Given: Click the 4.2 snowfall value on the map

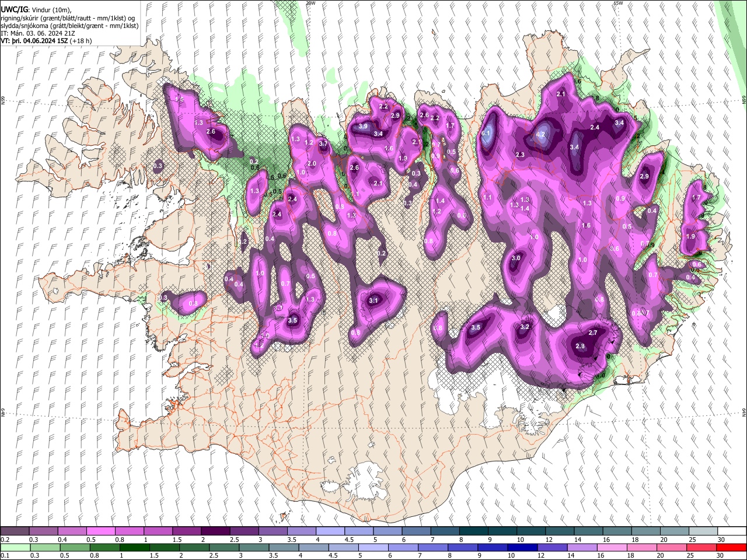Looking at the screenshot, I should click(x=540, y=134).
